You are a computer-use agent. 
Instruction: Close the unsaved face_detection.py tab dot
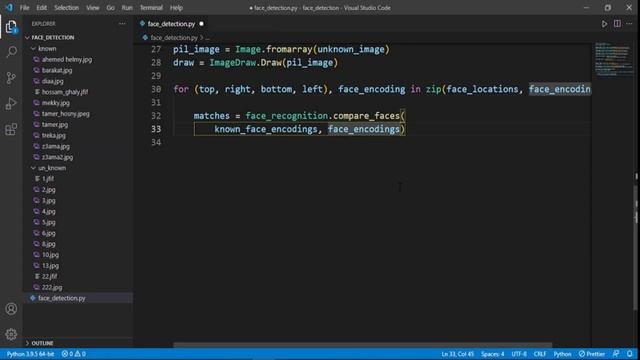[201, 24]
